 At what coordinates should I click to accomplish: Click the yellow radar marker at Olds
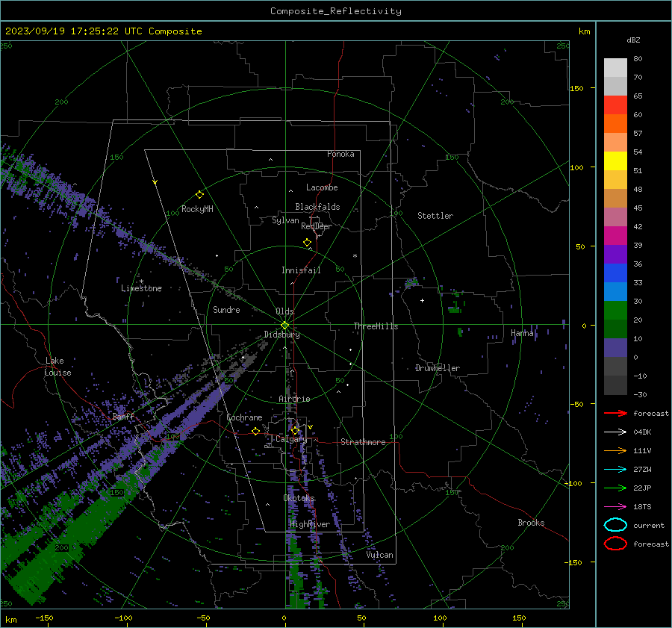(284, 326)
